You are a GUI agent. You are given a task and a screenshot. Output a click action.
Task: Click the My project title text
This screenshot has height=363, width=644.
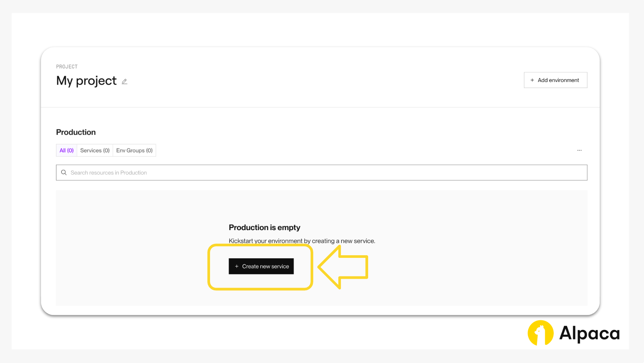click(86, 81)
